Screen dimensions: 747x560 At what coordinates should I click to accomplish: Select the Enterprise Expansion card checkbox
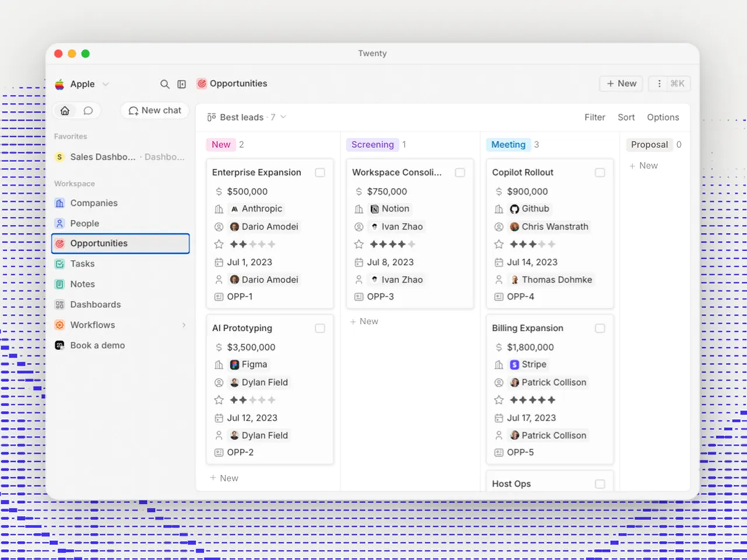(320, 173)
